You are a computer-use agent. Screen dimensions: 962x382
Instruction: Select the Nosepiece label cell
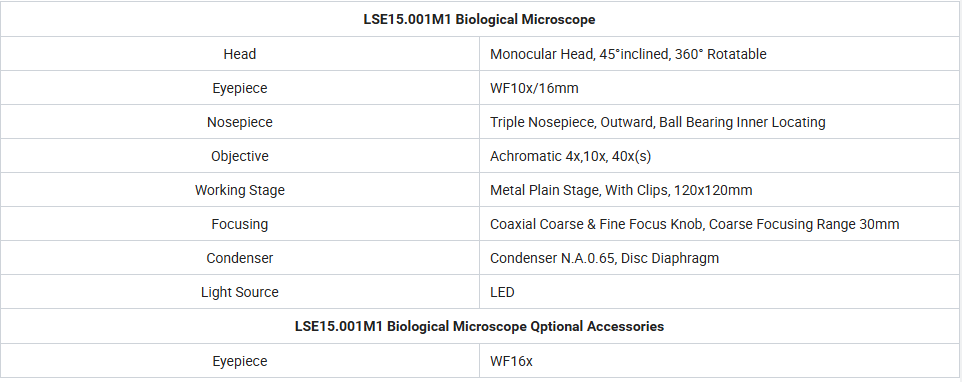point(239,122)
